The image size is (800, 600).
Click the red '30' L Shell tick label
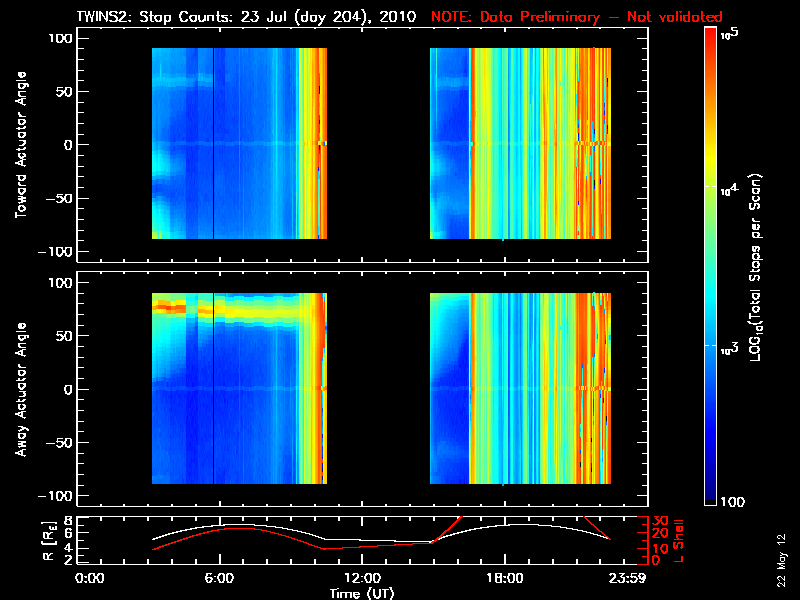[660, 520]
